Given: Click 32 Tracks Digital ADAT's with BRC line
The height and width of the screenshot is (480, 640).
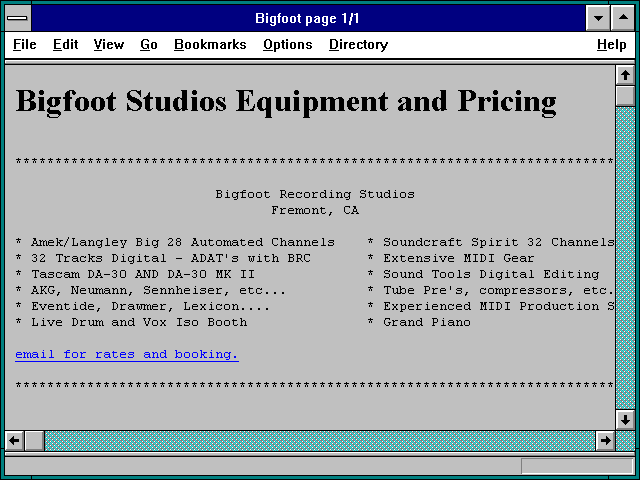Looking at the screenshot, I should [163, 258].
